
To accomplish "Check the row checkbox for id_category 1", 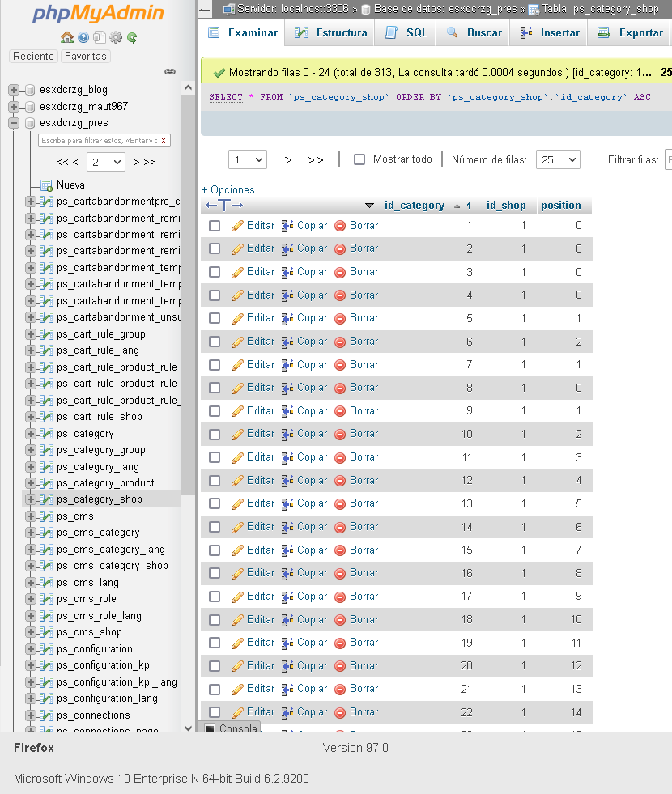I will pyautogui.click(x=215, y=226).
